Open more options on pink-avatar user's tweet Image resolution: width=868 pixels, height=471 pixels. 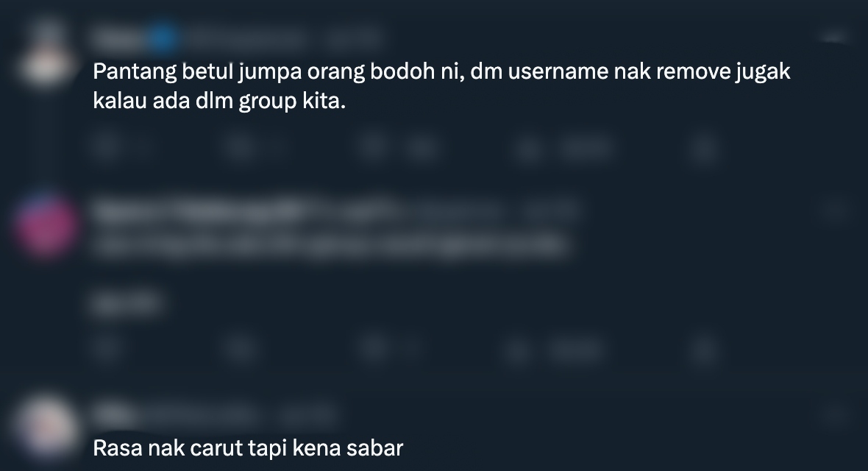coord(834,210)
